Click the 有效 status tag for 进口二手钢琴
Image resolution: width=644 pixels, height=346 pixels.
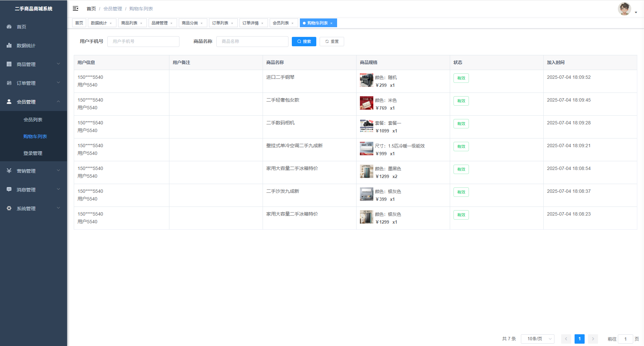461,78
